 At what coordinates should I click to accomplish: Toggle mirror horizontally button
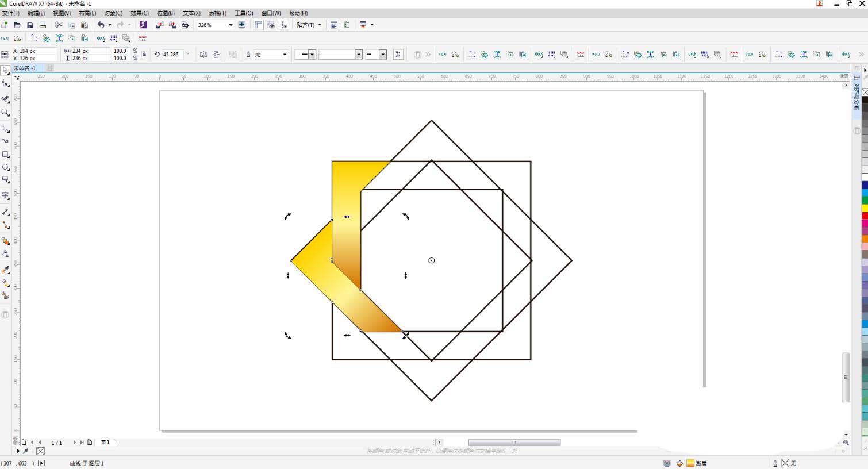[203, 55]
